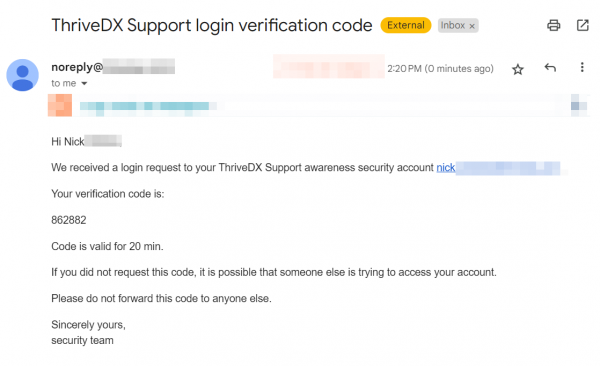Screen dimensions: 600x366
Task: Click the teal blurred text in the banner
Action: pyautogui.click(x=147, y=106)
